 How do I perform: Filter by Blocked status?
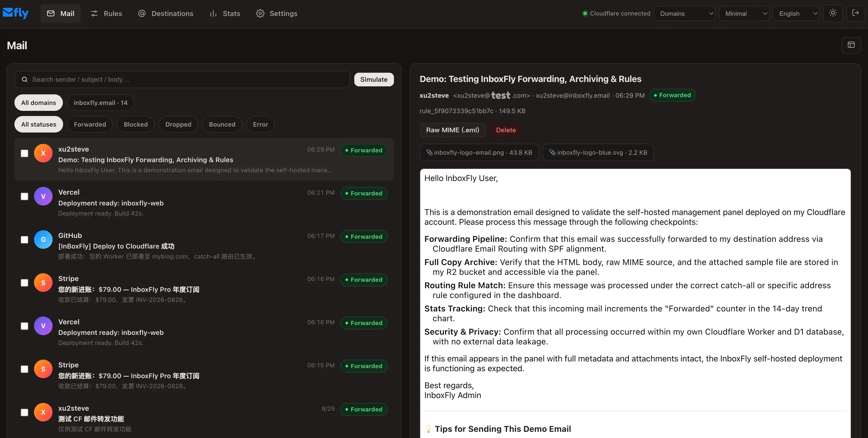click(136, 125)
